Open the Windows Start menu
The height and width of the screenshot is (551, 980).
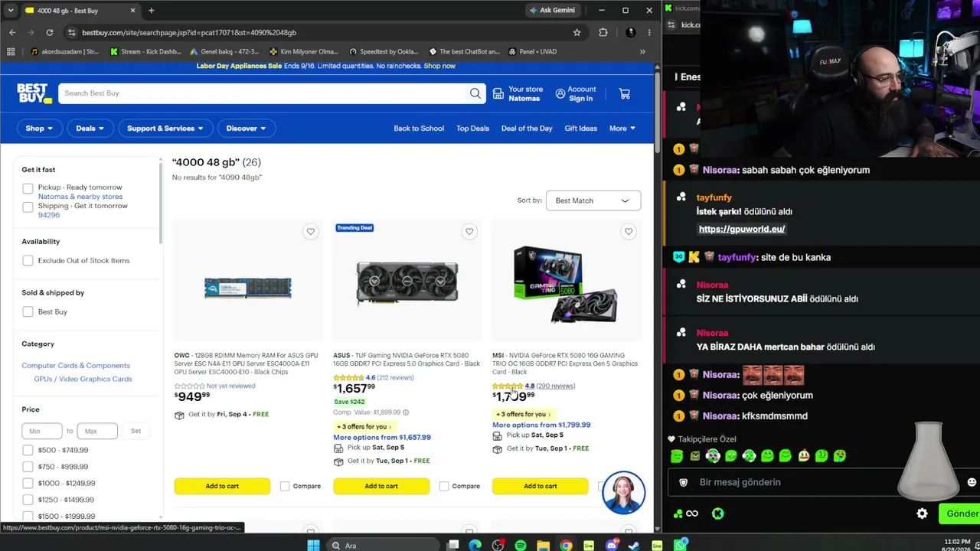[313, 545]
